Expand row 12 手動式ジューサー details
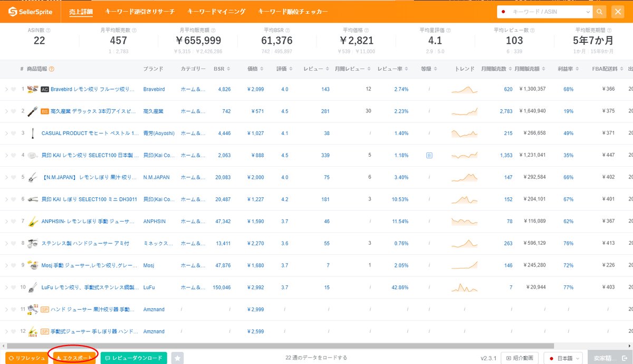The width and height of the screenshot is (633, 364). coord(6,331)
